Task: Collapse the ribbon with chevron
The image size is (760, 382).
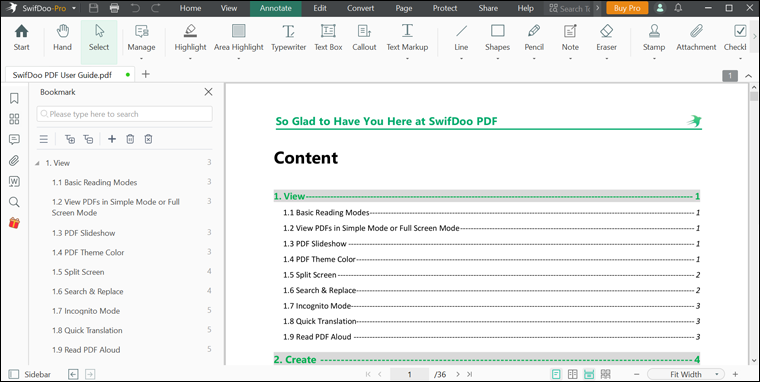Action: click(x=748, y=76)
